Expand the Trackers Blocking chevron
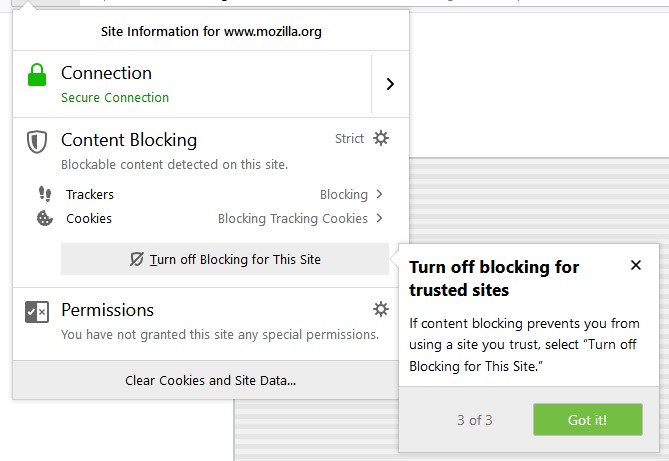Viewport: 669px width, 461px height. 379,194
